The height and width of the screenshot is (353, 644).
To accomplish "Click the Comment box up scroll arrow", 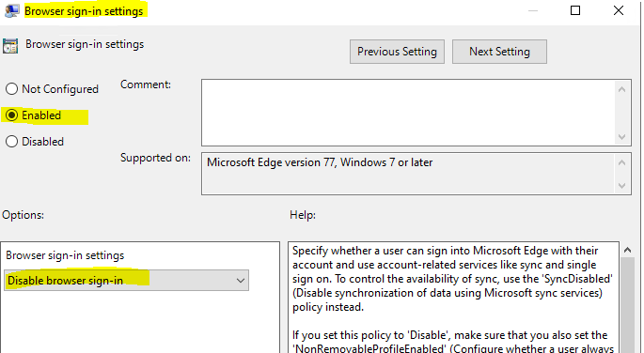I will (621, 89).
